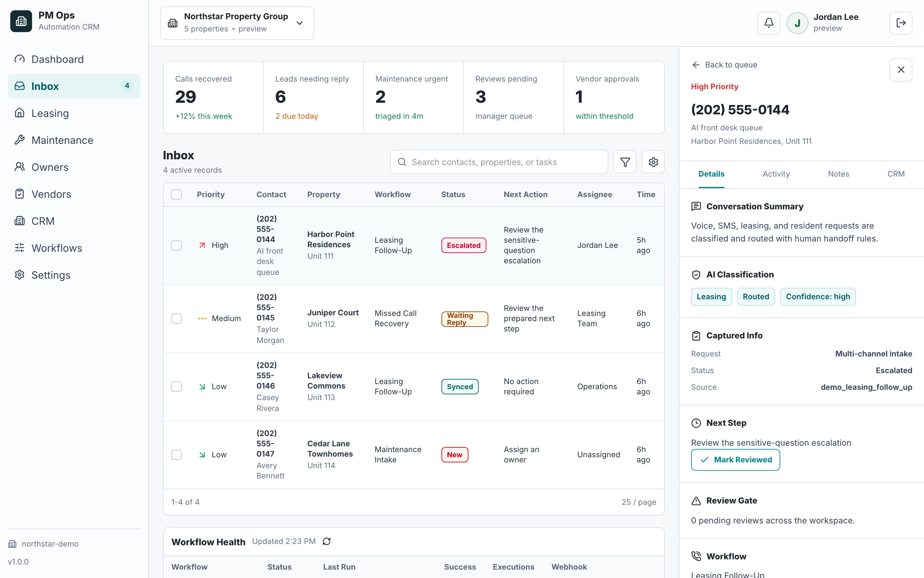The width and height of the screenshot is (924, 578).
Task: Open Dashboard in sidebar
Action: pyautogui.click(x=74, y=59)
